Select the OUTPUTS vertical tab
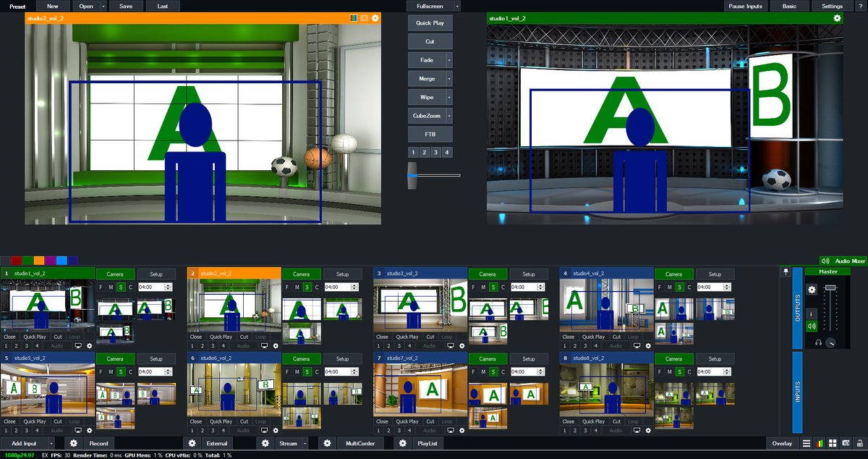 pyautogui.click(x=798, y=308)
